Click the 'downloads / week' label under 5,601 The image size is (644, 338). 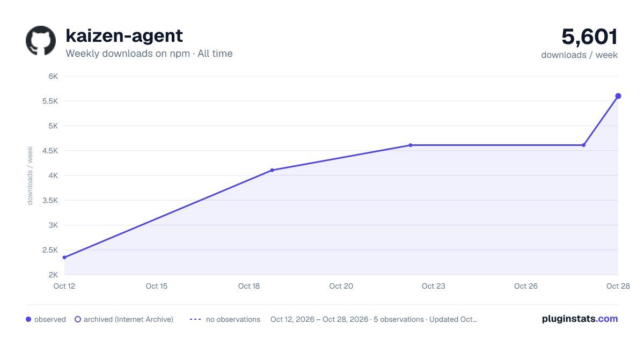coord(580,55)
